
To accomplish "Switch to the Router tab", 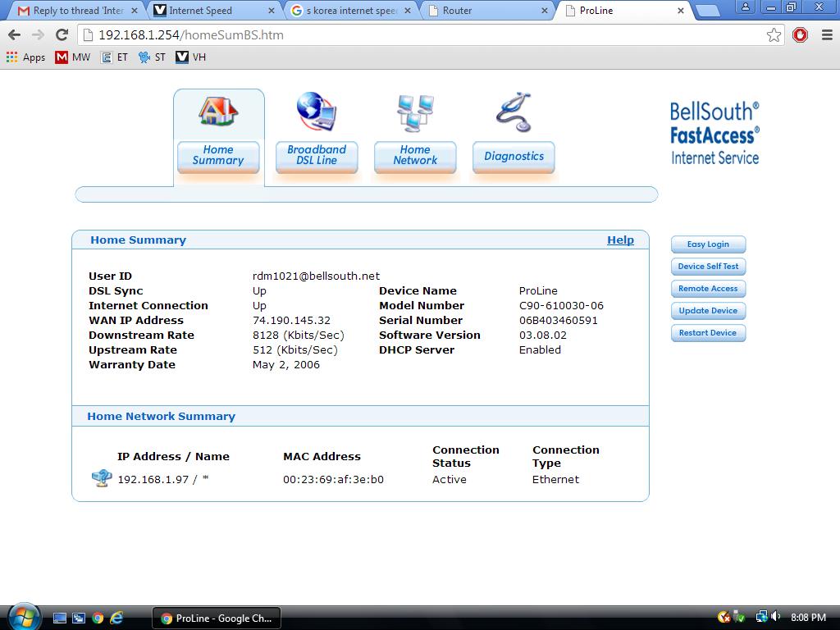I will (x=488, y=10).
